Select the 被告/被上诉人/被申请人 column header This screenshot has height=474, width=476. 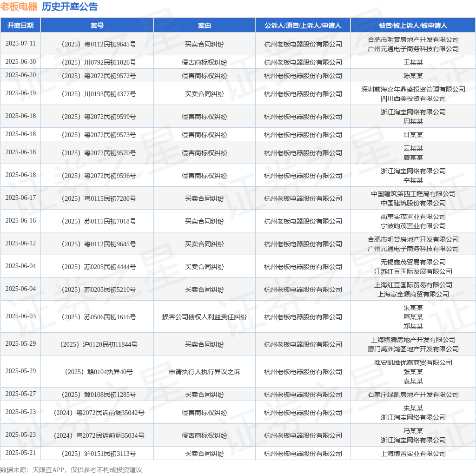tap(413, 26)
